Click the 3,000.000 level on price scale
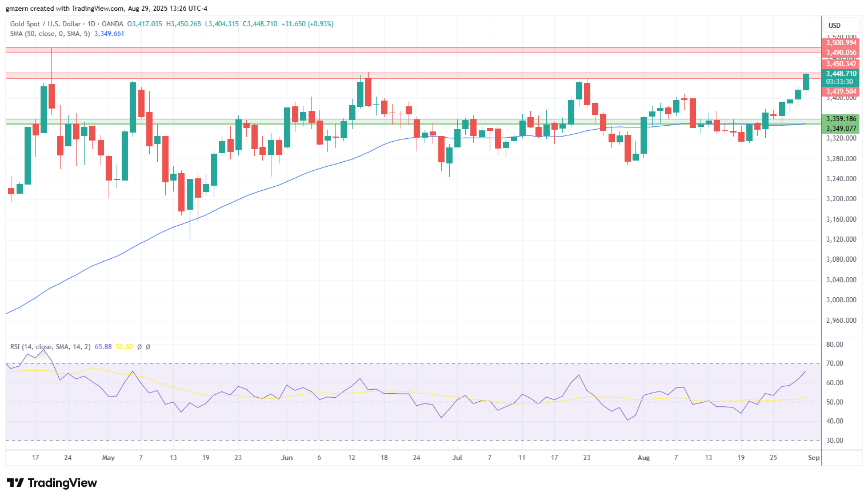 coord(841,300)
